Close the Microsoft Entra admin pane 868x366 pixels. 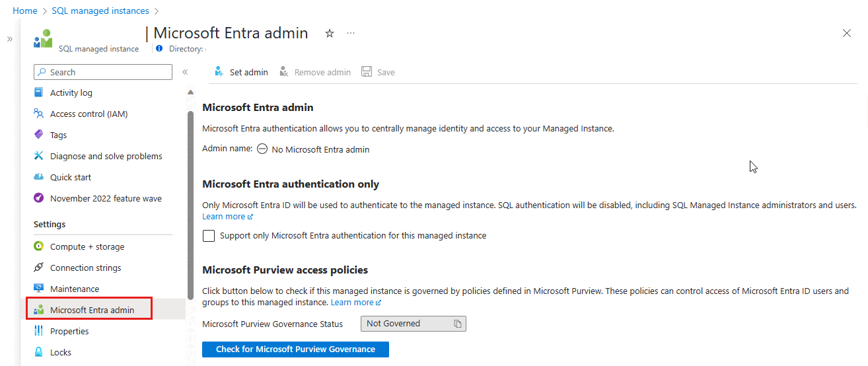(x=847, y=33)
